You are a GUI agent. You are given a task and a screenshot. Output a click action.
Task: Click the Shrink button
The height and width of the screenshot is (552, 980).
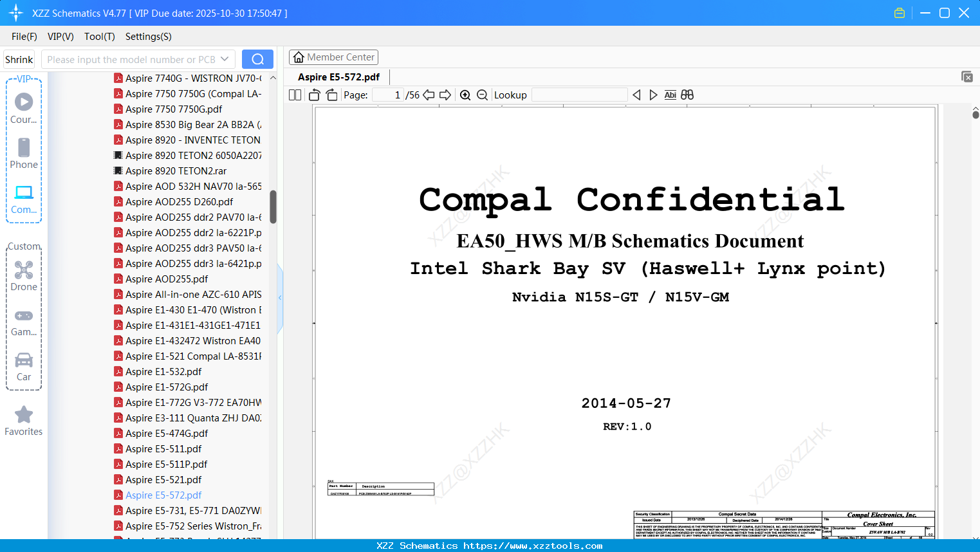tap(19, 59)
